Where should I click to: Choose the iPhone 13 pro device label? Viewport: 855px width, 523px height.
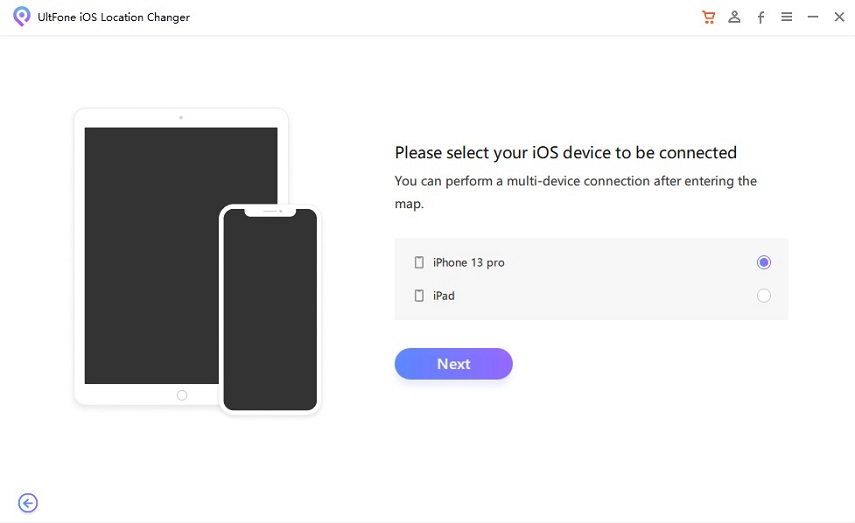coord(468,263)
